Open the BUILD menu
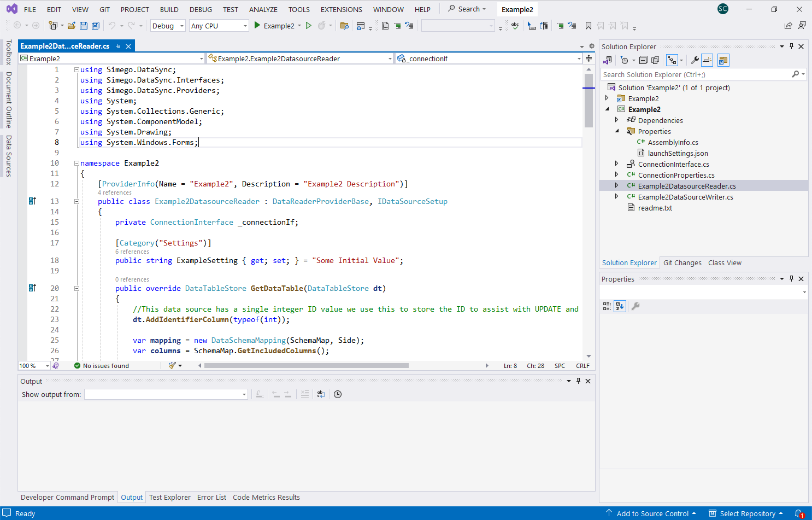The image size is (812, 520). [x=169, y=9]
